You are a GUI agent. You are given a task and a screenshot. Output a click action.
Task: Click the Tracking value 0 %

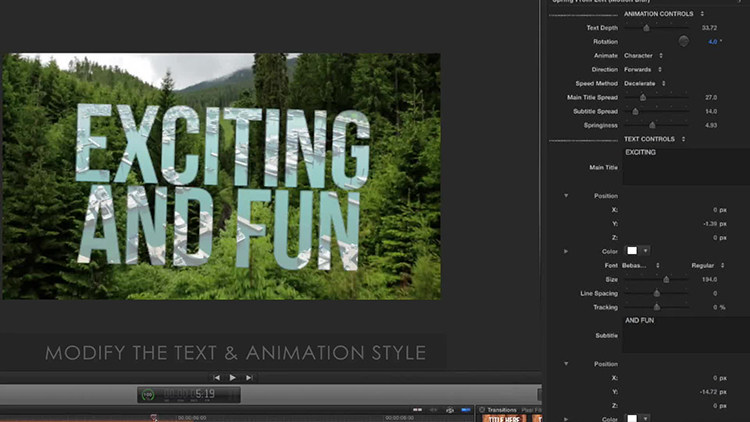719,307
